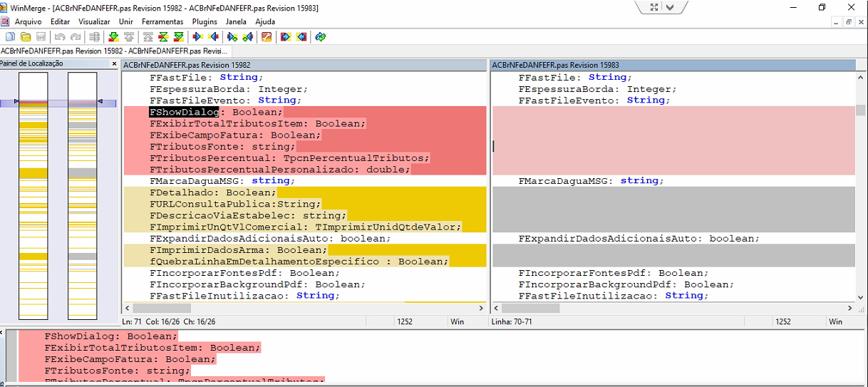Viewport: 868px width, 387px height.
Task: Create a new comparison document
Action: [x=10, y=36]
